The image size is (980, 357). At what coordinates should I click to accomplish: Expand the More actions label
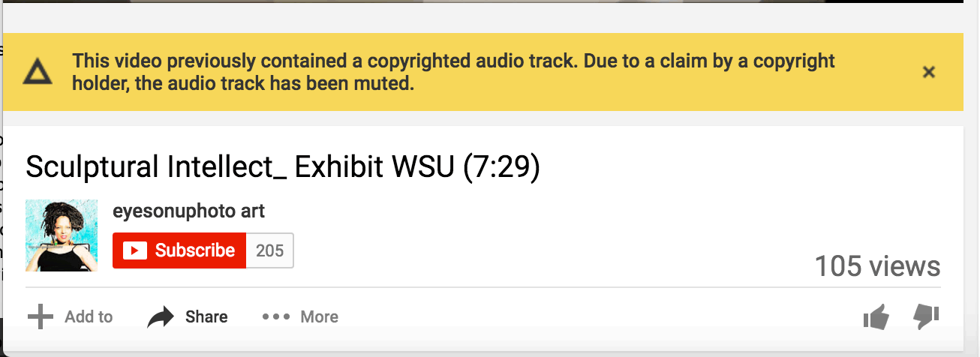320,317
